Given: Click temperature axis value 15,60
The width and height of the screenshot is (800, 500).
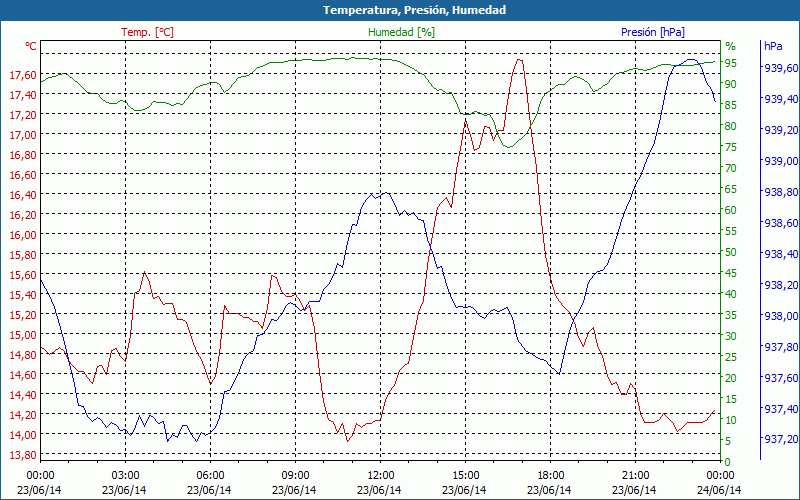Looking at the screenshot, I should 23,275.
